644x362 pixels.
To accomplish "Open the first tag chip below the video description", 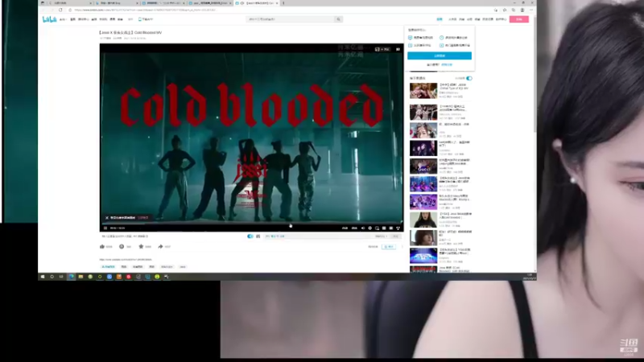I will (x=109, y=267).
